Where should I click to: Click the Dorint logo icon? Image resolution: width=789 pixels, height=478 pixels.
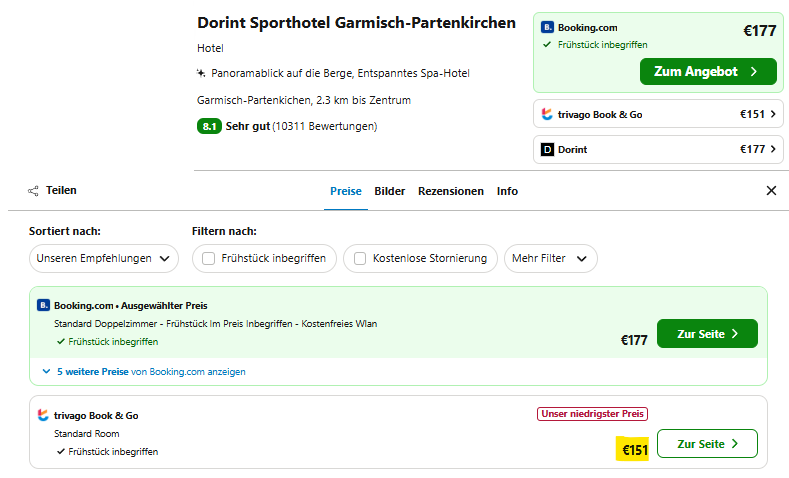click(547, 150)
